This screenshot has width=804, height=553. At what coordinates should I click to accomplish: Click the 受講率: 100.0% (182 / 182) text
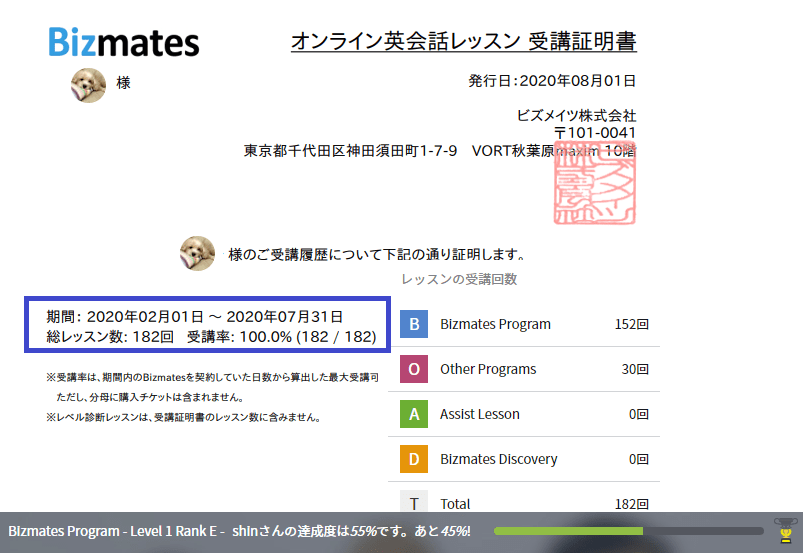click(x=282, y=337)
